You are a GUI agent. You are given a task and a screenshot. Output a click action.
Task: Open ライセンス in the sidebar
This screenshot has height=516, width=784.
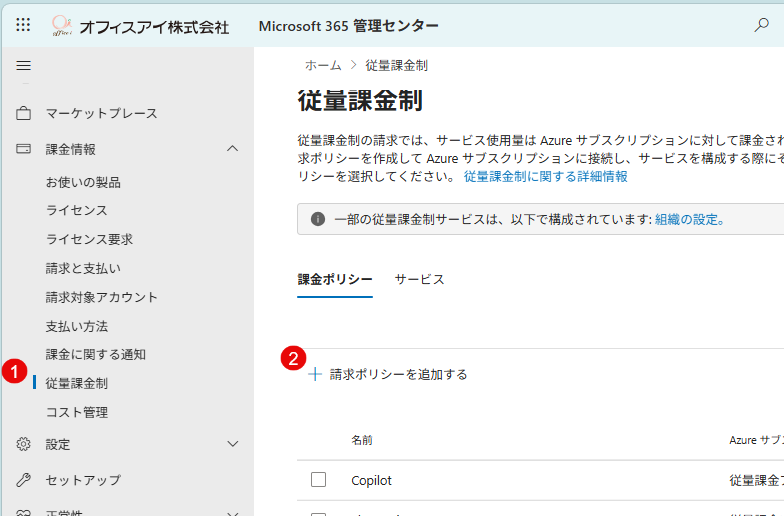click(x=76, y=210)
